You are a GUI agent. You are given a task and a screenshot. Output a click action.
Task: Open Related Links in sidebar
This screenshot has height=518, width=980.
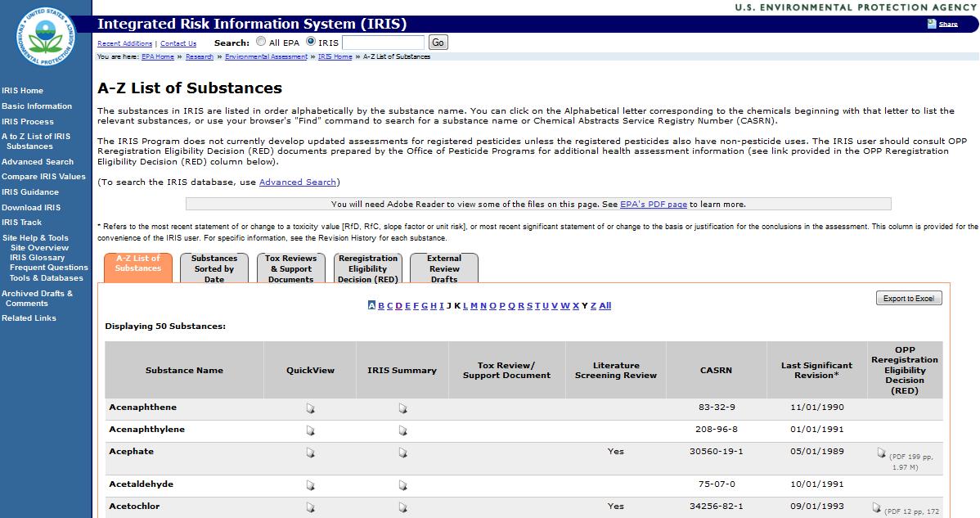[x=29, y=318]
